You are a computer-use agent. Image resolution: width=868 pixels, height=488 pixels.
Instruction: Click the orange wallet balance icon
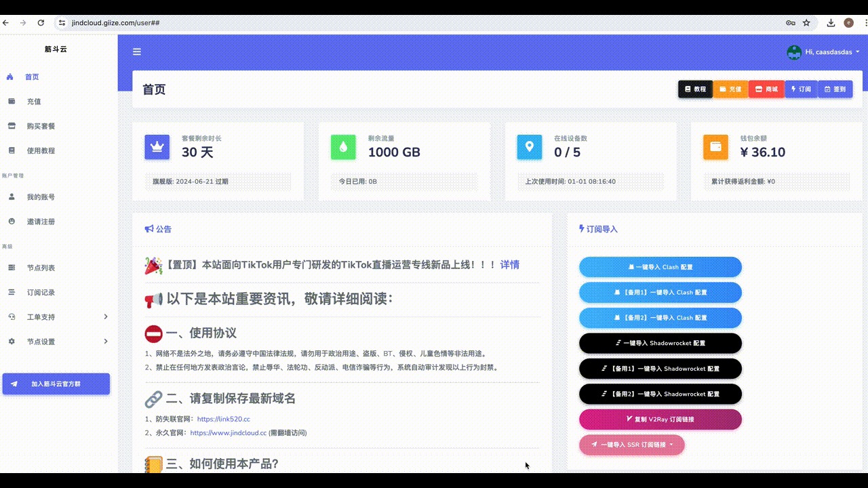pyautogui.click(x=715, y=147)
